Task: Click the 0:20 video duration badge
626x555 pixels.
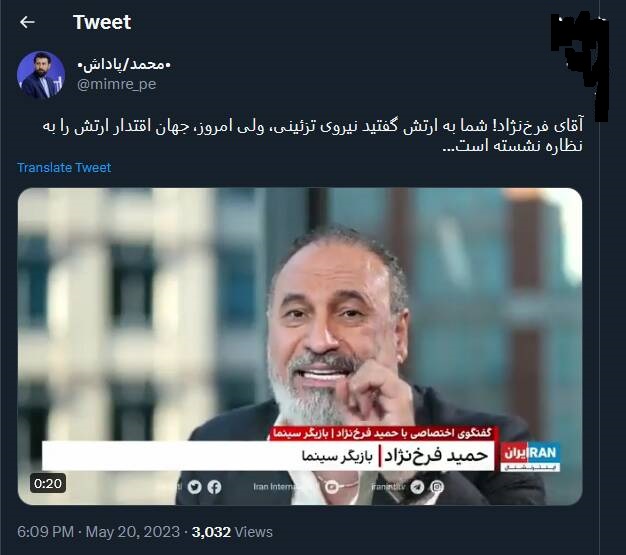Action: (48, 484)
